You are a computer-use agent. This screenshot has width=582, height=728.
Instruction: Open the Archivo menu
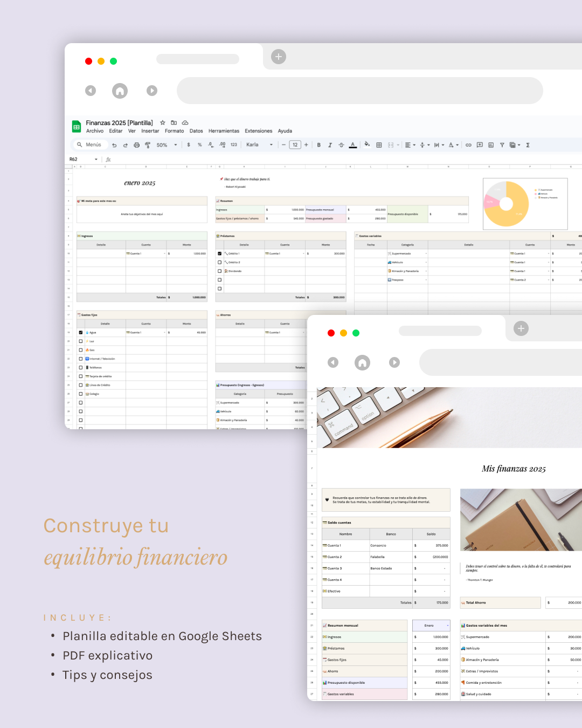(95, 131)
